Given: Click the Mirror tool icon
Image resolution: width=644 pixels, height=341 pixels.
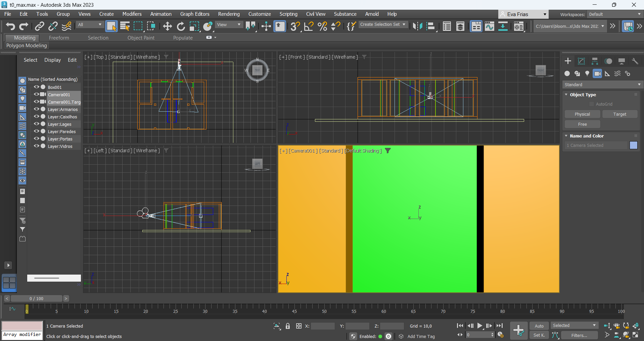Looking at the screenshot, I should pyautogui.click(x=417, y=26).
